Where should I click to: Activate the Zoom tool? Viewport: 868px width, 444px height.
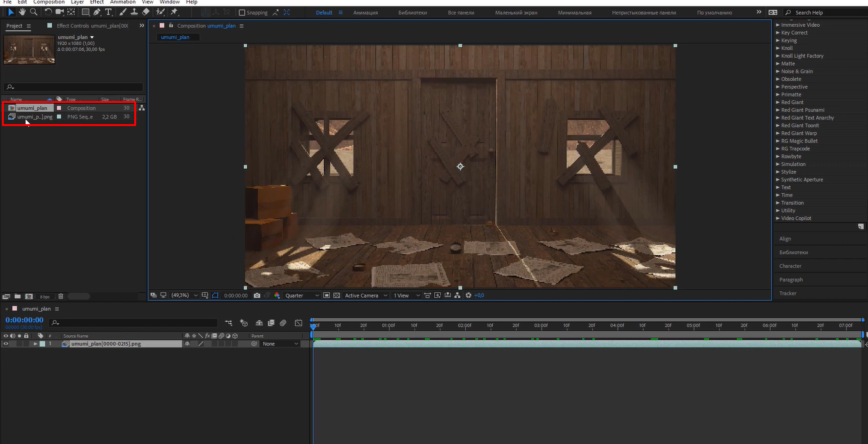tap(33, 12)
